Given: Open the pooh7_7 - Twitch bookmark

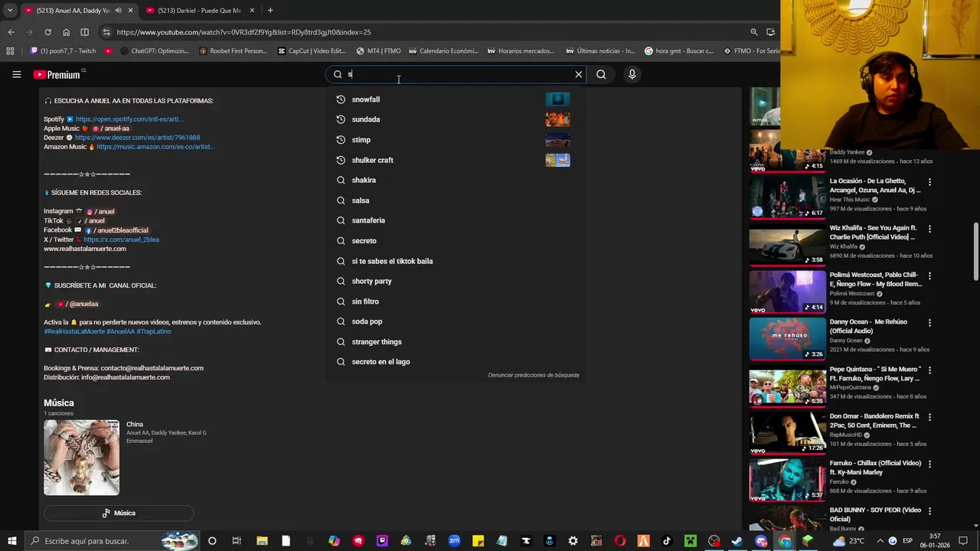Looking at the screenshot, I should (63, 51).
